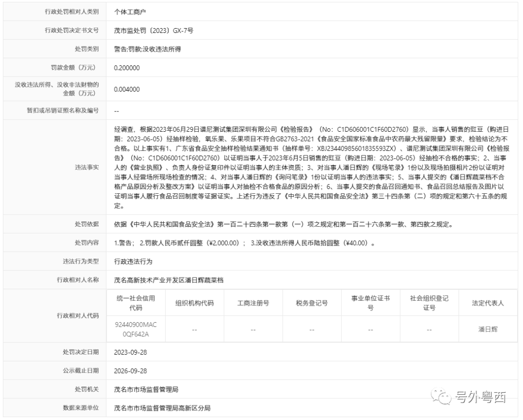Viewport: 523px width, 420px height.
Task: Click the 处罚内容 label
Action: (87, 243)
